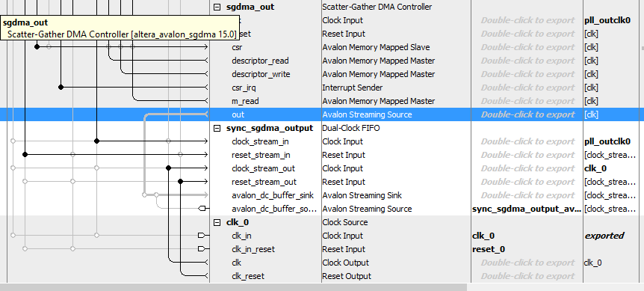The width and height of the screenshot is (644, 291).
Task: Select the clock_stream_in interface name
Action: (260, 142)
